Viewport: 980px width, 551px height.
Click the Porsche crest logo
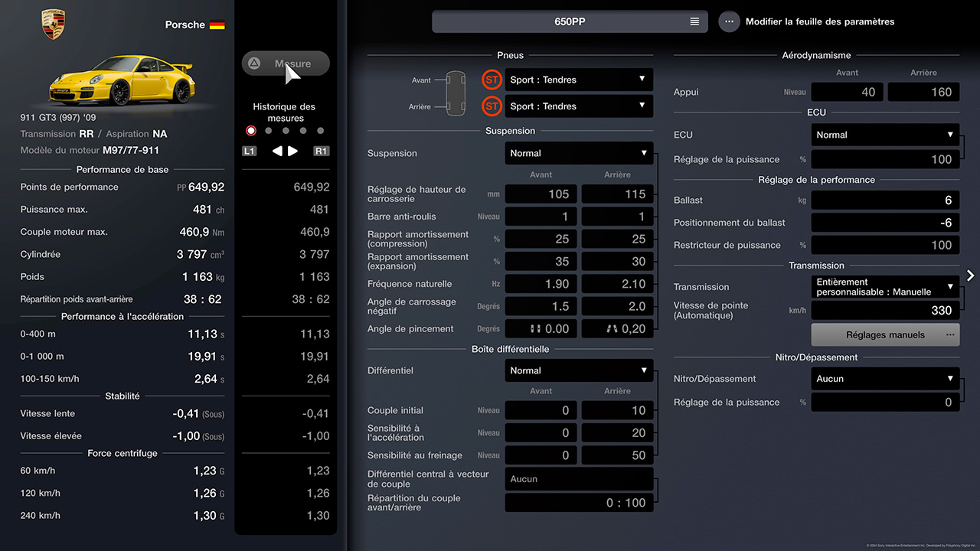click(x=54, y=24)
